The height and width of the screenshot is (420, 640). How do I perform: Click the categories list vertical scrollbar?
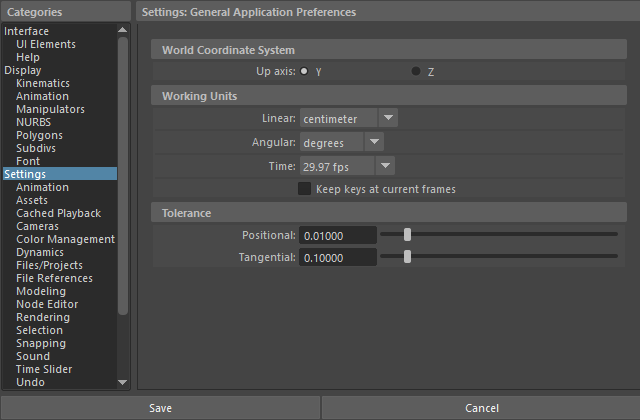click(x=123, y=176)
